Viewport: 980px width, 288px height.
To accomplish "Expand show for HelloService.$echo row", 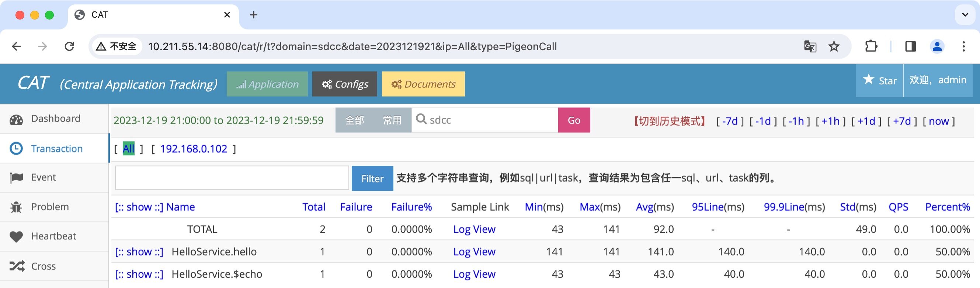I will pos(139,274).
